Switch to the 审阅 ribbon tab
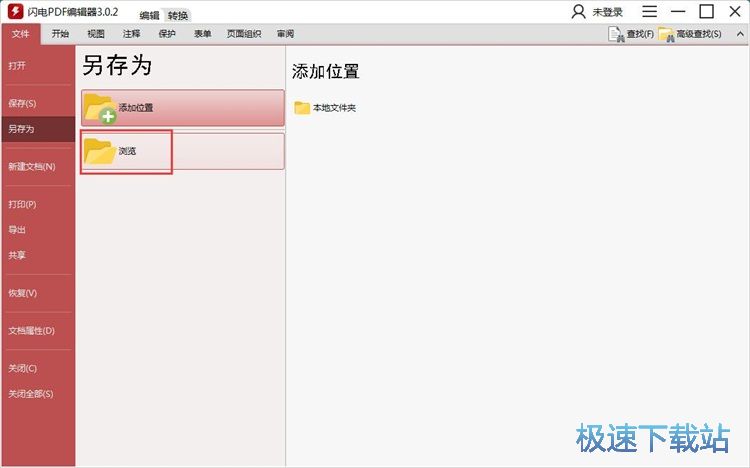750x468 pixels. pos(286,34)
